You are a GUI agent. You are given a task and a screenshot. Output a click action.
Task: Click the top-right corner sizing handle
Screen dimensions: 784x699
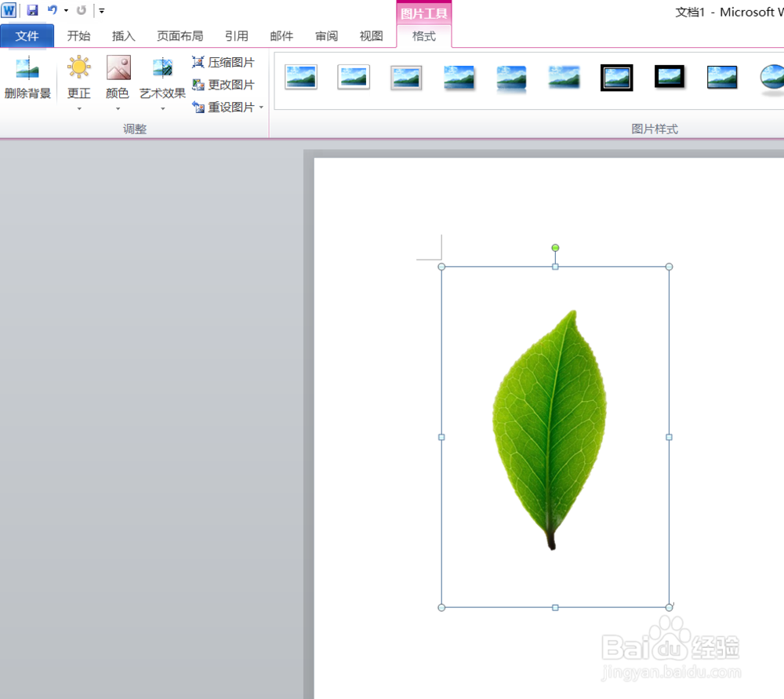tap(669, 267)
